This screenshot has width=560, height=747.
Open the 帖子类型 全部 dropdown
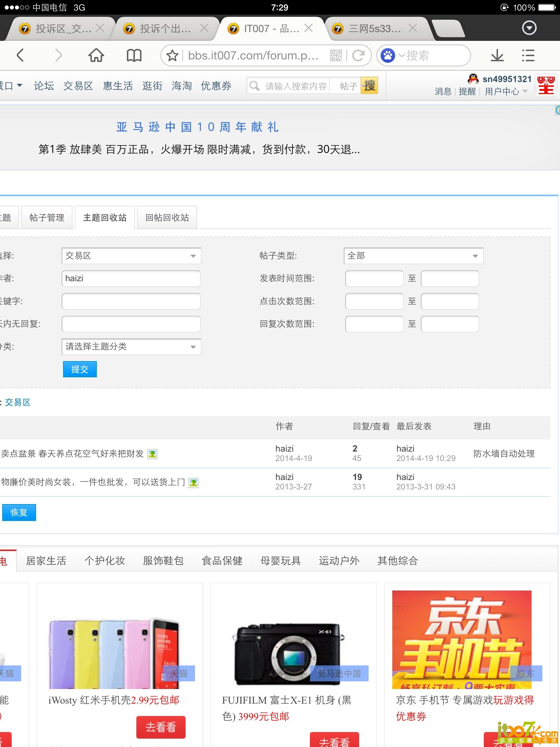(413, 256)
